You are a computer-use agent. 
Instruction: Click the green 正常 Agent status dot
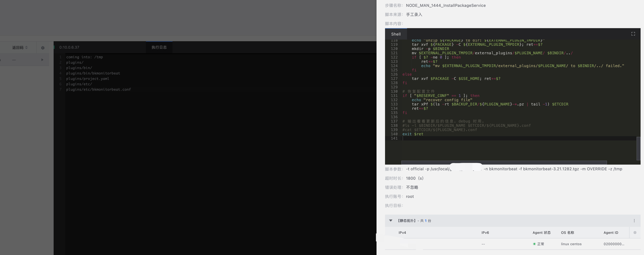535,244
